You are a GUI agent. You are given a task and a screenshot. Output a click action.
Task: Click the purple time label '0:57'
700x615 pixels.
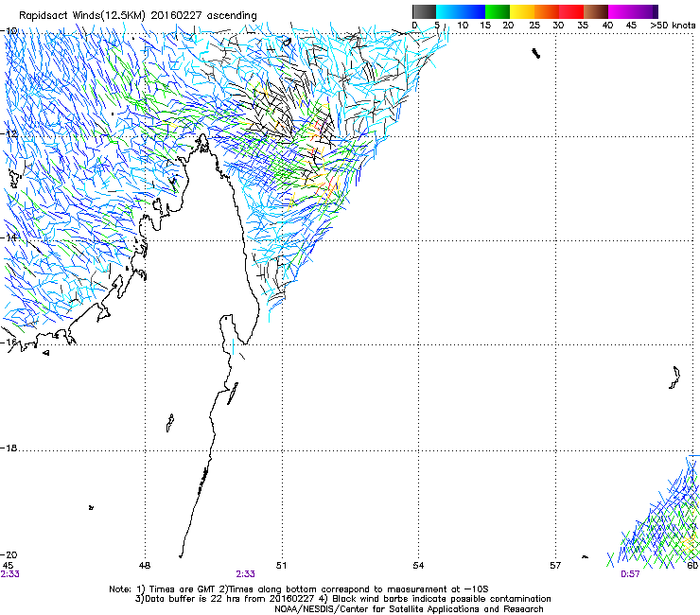tap(630, 574)
